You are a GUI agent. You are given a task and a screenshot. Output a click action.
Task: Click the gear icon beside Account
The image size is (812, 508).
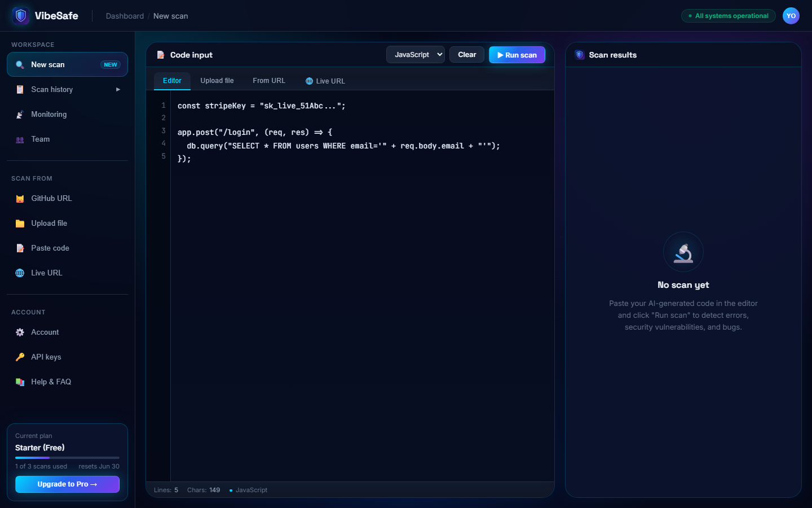(x=20, y=332)
